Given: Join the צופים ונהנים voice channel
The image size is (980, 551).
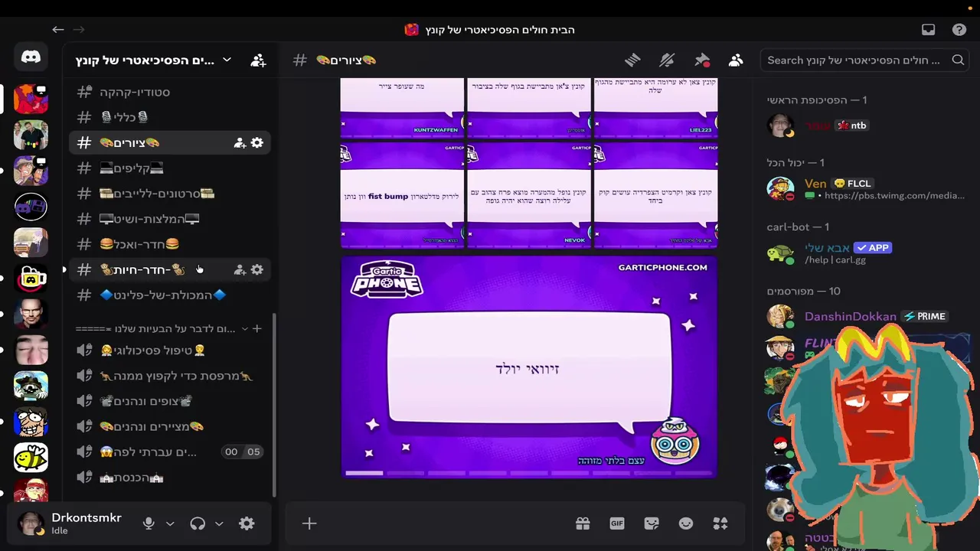Looking at the screenshot, I should (x=170, y=401).
